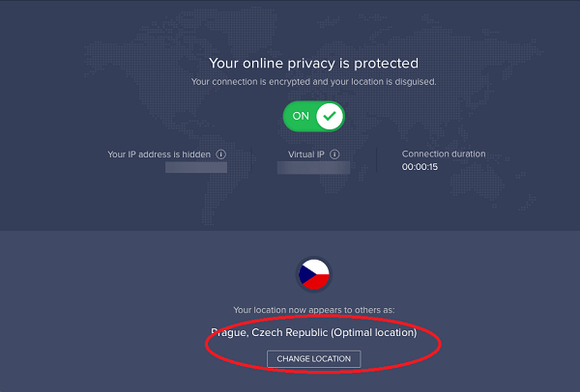Screen dimensions: 580x392
Task: Click the blurred hidden IP address value
Action: [x=195, y=167]
